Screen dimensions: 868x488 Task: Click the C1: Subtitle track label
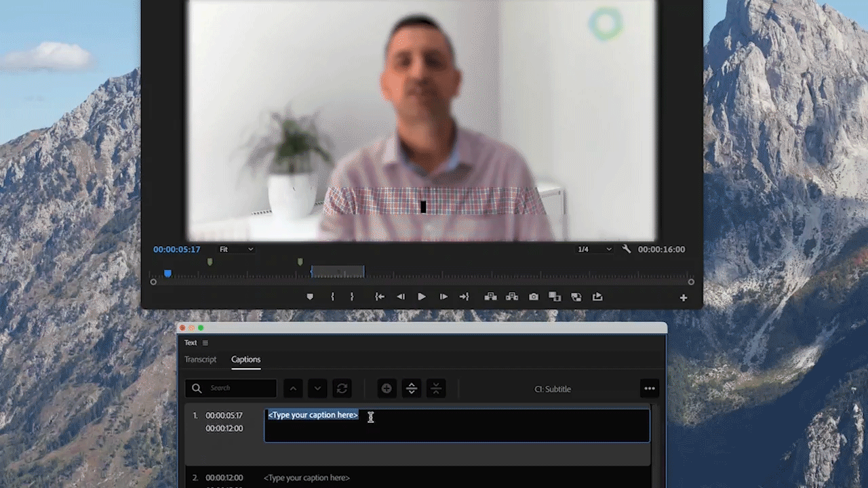pyautogui.click(x=553, y=389)
